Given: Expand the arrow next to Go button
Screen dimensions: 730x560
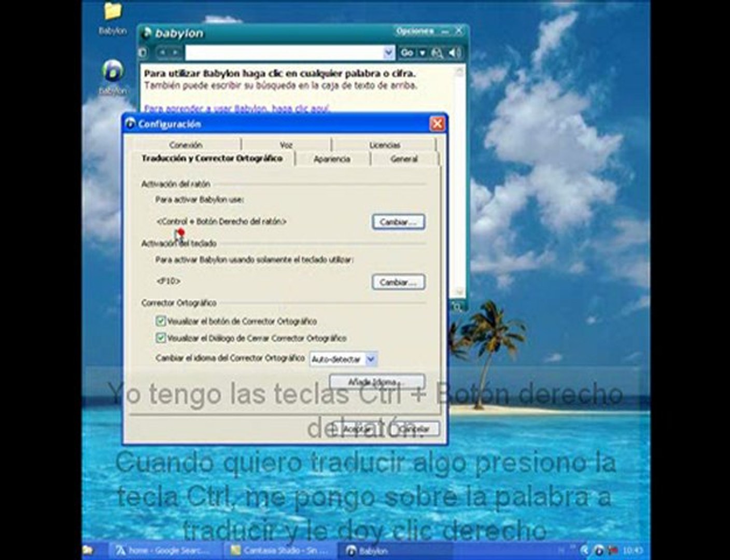Looking at the screenshot, I should coord(422,52).
